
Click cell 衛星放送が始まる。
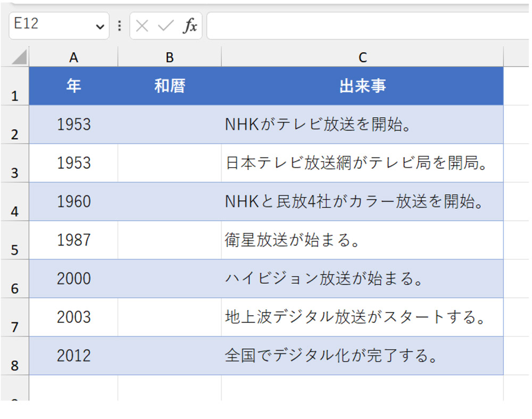pos(362,240)
